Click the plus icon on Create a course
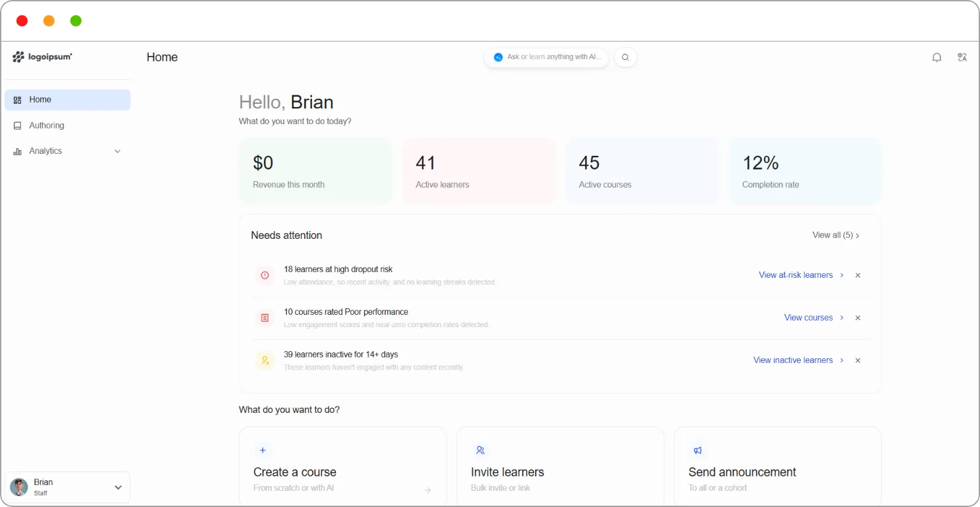 coord(263,450)
